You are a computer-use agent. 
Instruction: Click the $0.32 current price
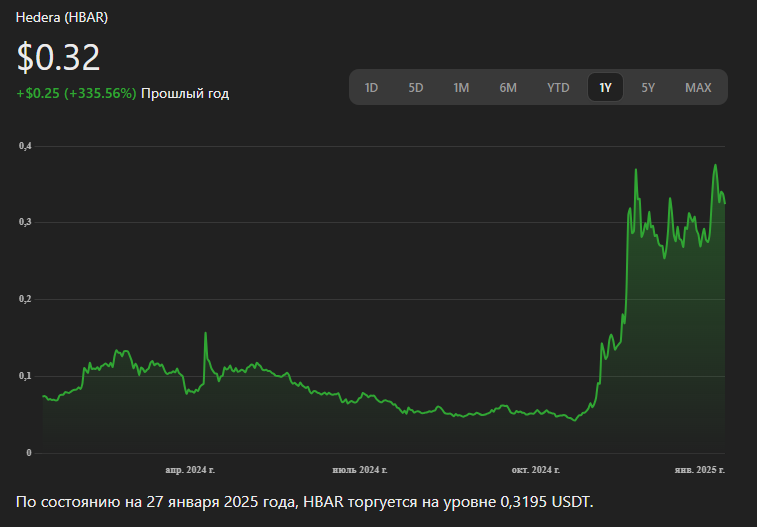pyautogui.click(x=58, y=57)
